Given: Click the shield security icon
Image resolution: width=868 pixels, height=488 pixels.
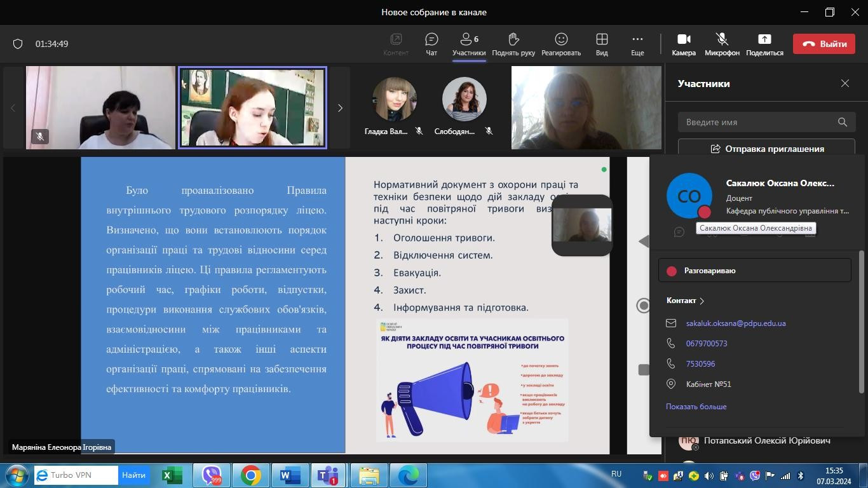Looking at the screenshot, I should pos(18,44).
